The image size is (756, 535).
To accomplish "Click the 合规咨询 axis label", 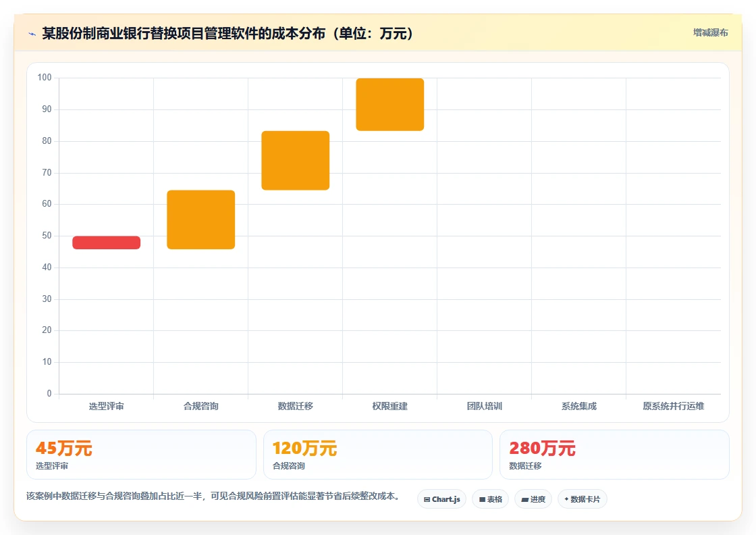I will point(201,406).
